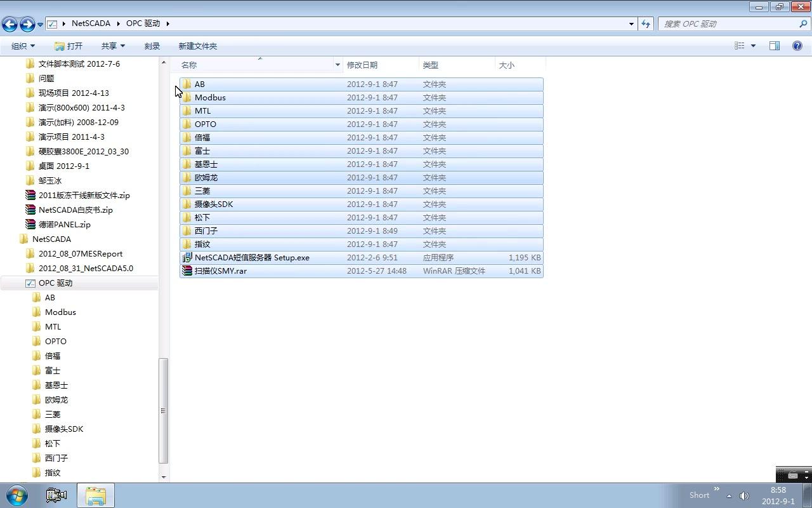Screen dimensions: 812x508
Task: Select the AB folder icon in file list
Action: coord(187,84)
